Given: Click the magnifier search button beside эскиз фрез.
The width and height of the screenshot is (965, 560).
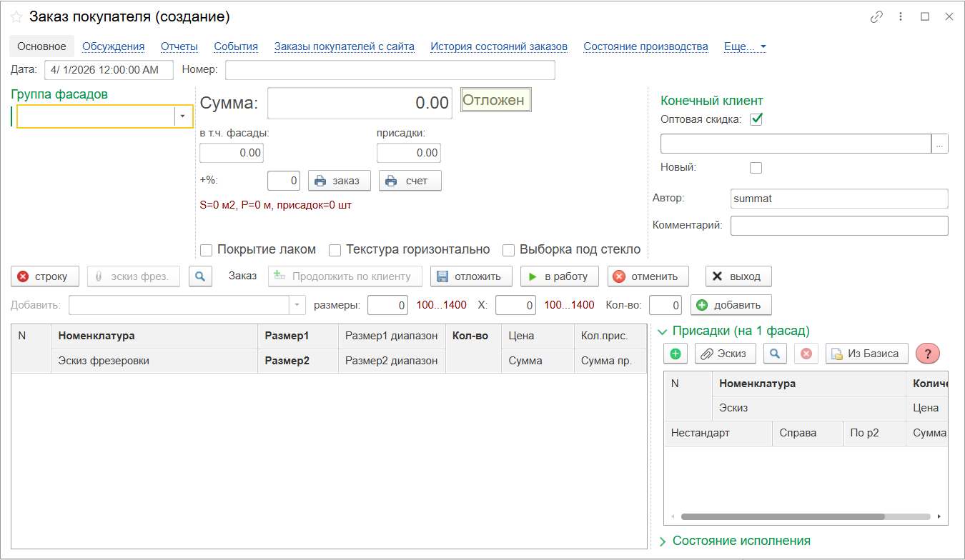Looking at the screenshot, I should click(200, 276).
